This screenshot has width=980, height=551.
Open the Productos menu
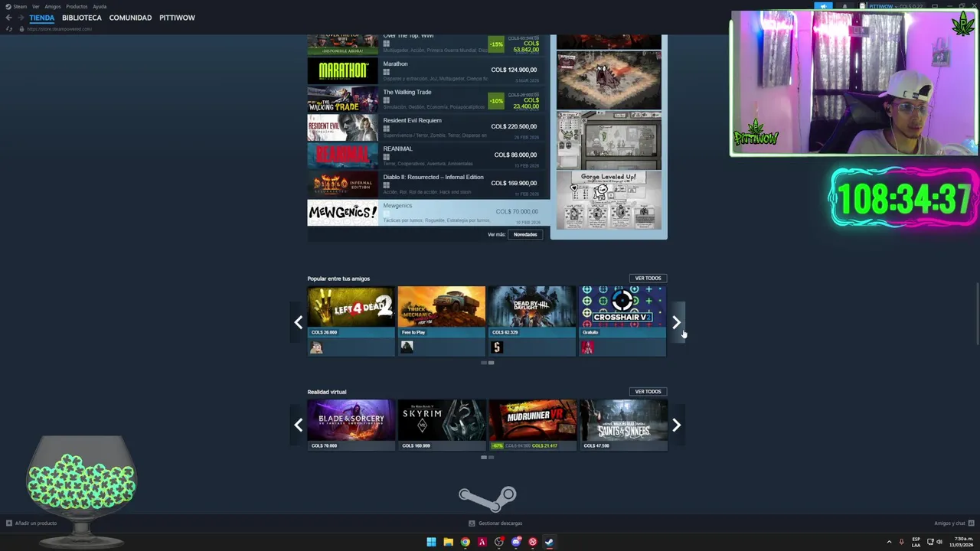pos(77,6)
